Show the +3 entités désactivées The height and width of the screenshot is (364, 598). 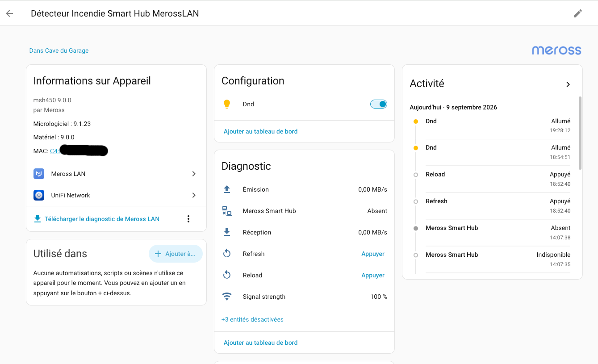click(252, 319)
